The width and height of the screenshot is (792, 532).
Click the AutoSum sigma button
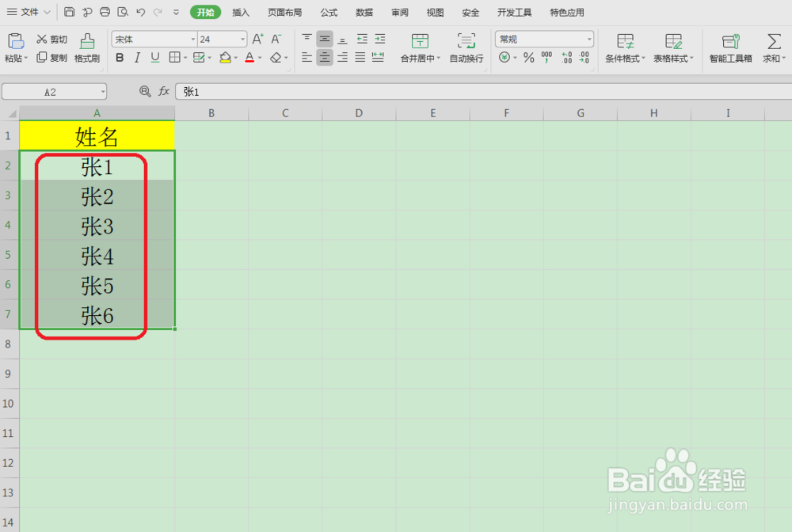(773, 48)
